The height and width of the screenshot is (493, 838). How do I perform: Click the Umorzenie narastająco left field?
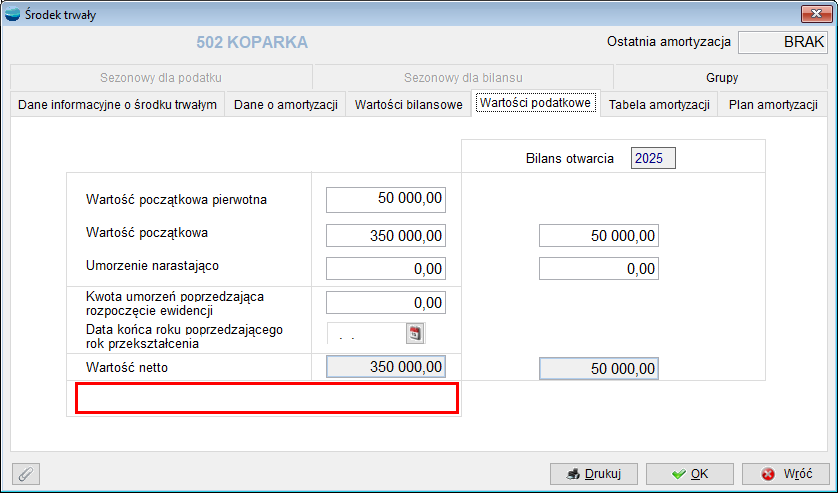[x=386, y=268]
